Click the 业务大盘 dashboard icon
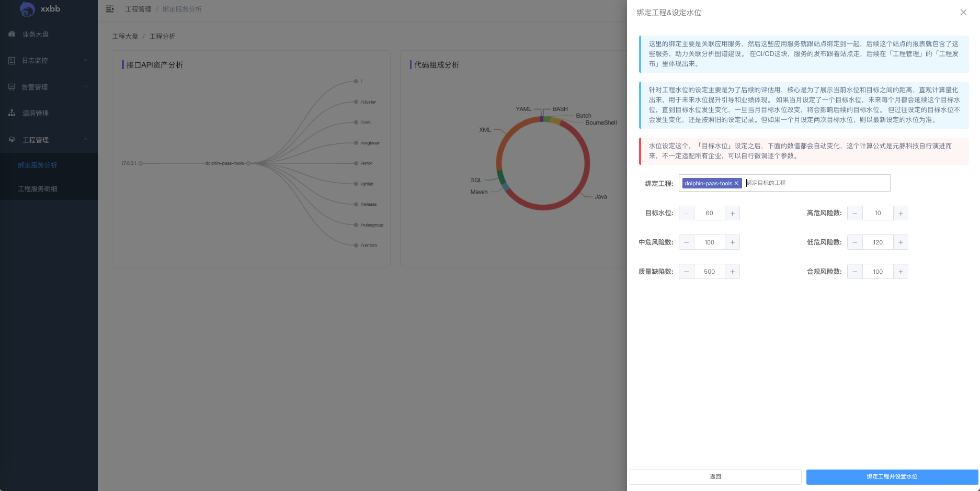Image resolution: width=980 pixels, height=491 pixels. click(12, 34)
